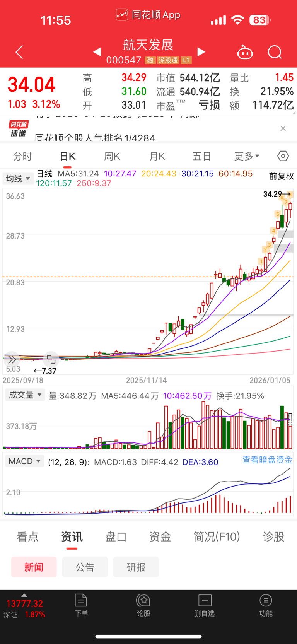Tap 深证 index 13777.32 value
The width and height of the screenshot is (297, 644).
(25, 604)
